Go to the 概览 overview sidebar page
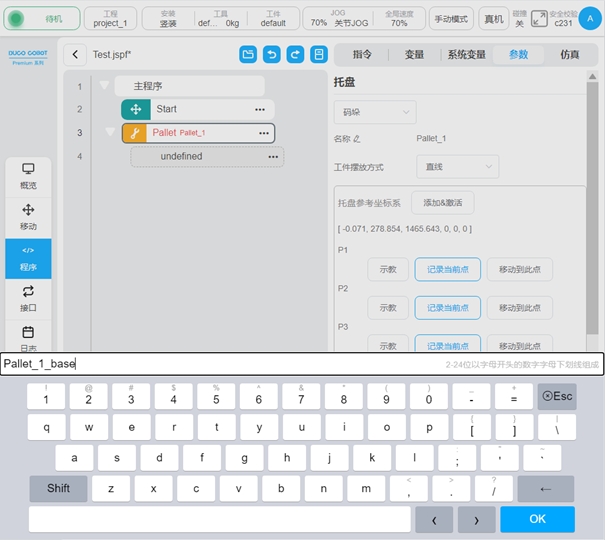 pyautogui.click(x=28, y=176)
